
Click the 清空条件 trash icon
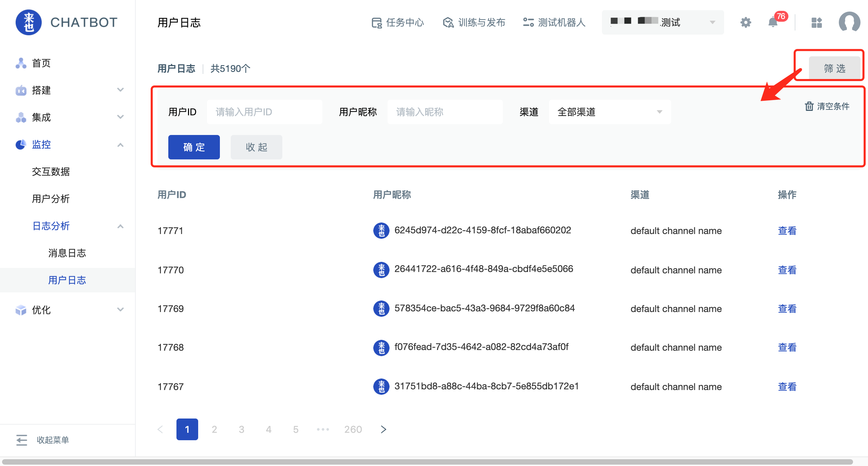tap(809, 106)
